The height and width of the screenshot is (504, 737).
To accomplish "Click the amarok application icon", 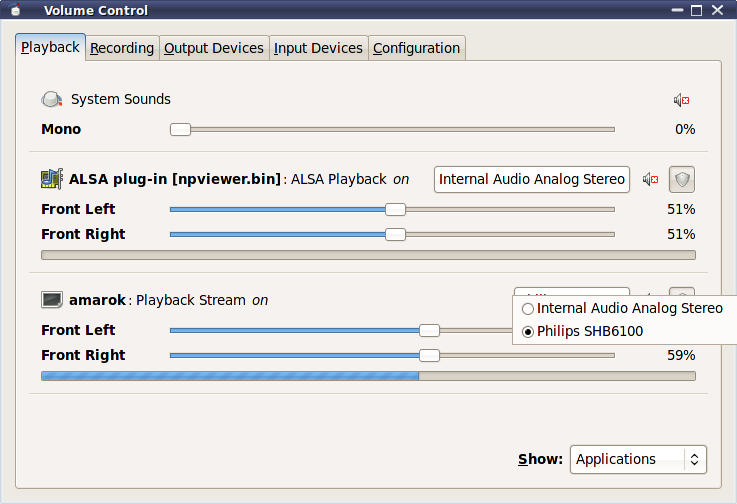I will (52, 300).
